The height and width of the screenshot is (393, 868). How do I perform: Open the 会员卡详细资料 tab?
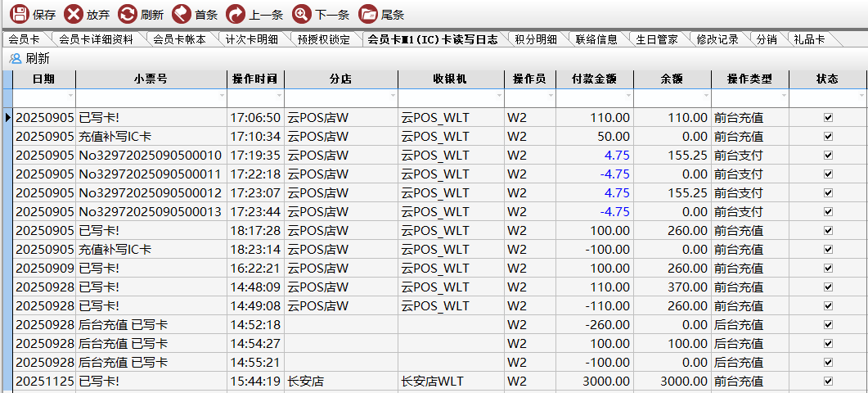pyautogui.click(x=96, y=39)
